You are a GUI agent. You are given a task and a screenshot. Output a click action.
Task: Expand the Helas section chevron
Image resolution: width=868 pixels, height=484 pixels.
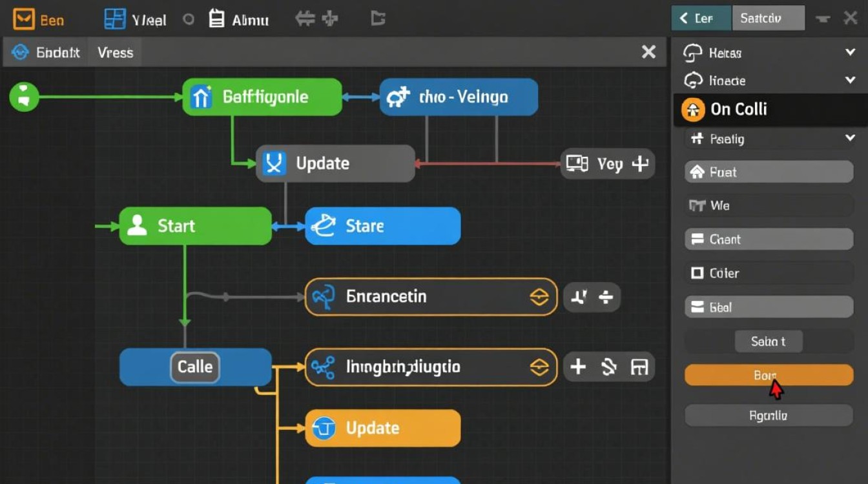coord(850,53)
